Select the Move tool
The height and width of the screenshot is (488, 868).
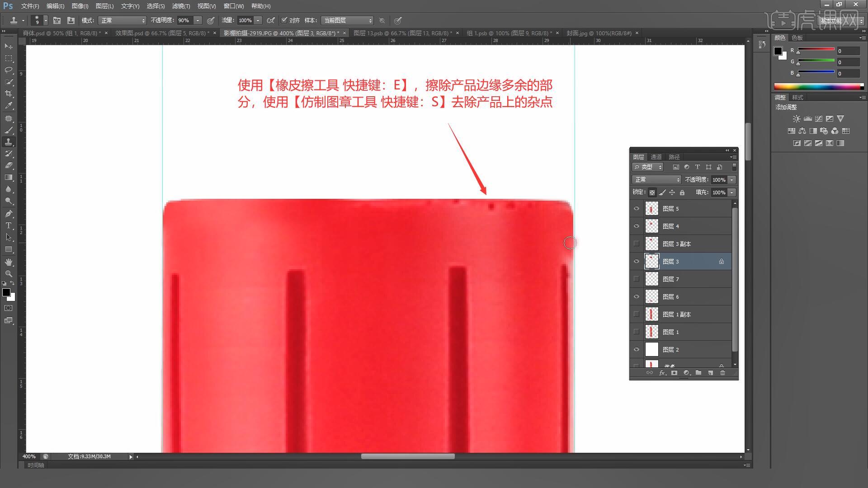coord(9,47)
